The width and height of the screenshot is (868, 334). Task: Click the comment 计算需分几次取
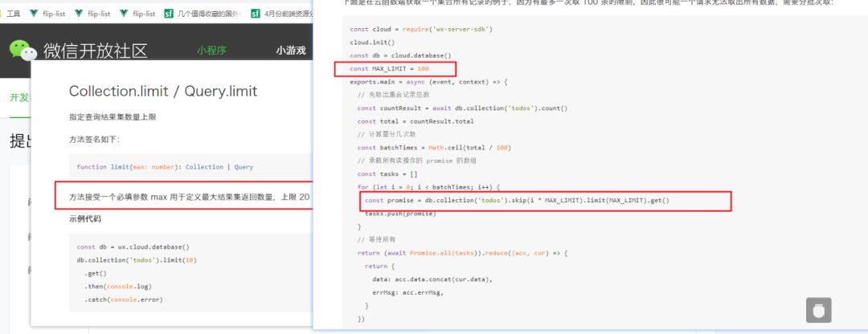[387, 134]
